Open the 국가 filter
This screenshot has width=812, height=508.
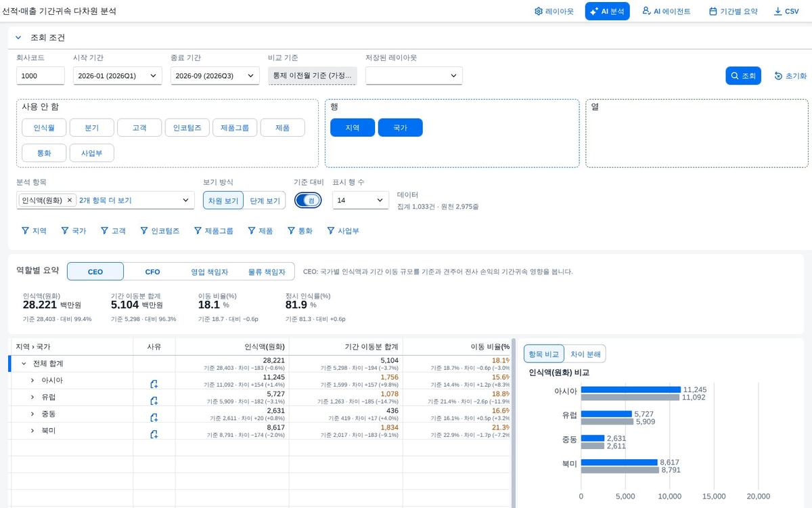coord(74,231)
